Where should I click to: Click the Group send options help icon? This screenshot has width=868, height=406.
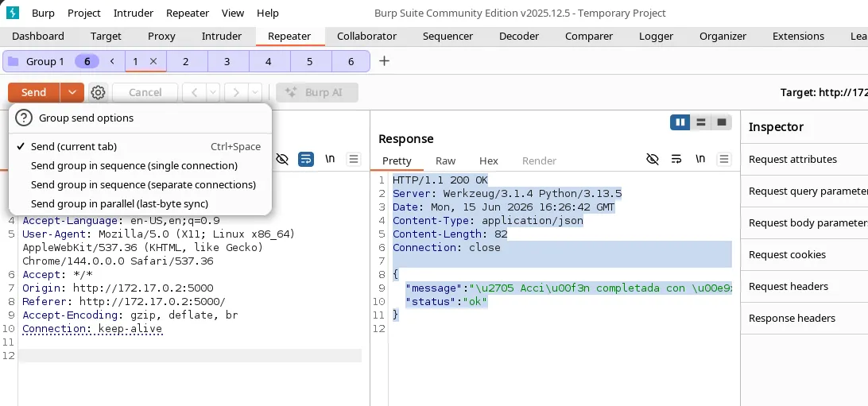point(24,118)
